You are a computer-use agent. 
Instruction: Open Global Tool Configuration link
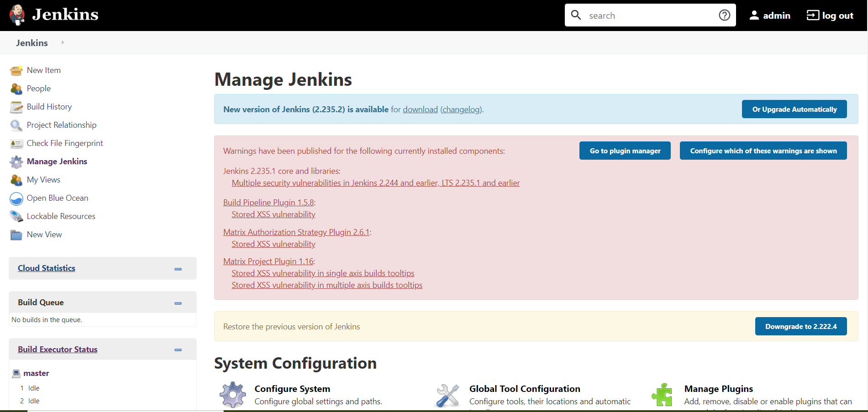click(x=525, y=389)
